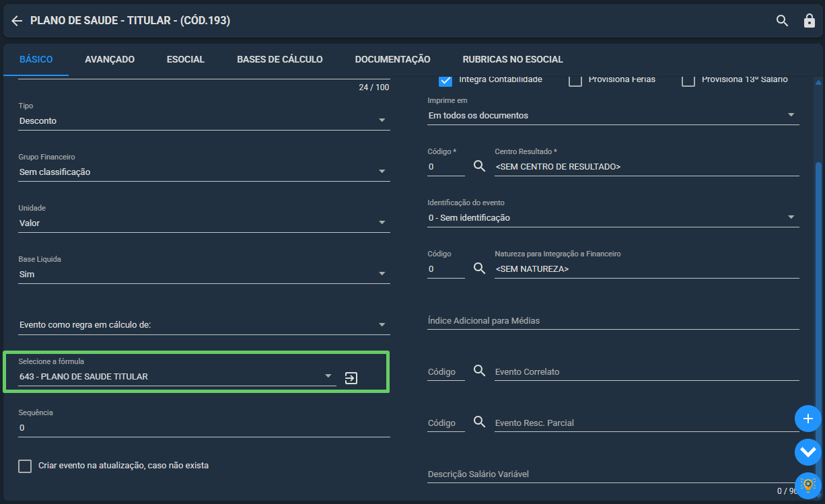Click Código field for Natureza Financeiro
The height and width of the screenshot is (504, 825).
click(446, 268)
